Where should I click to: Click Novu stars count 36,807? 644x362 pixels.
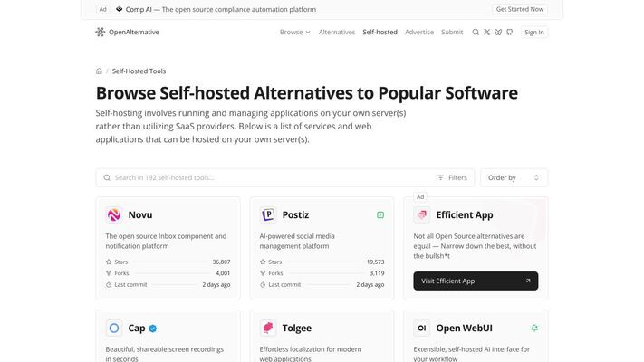click(x=221, y=262)
